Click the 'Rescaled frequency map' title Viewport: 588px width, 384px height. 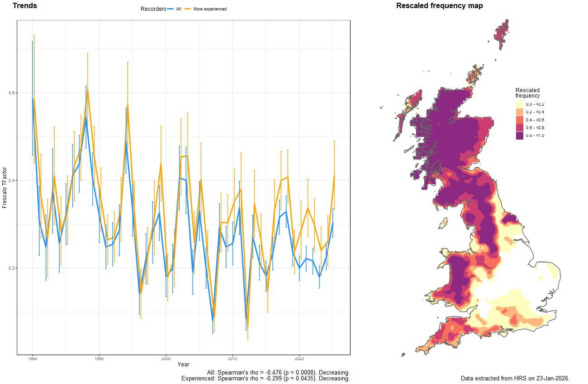click(x=439, y=6)
